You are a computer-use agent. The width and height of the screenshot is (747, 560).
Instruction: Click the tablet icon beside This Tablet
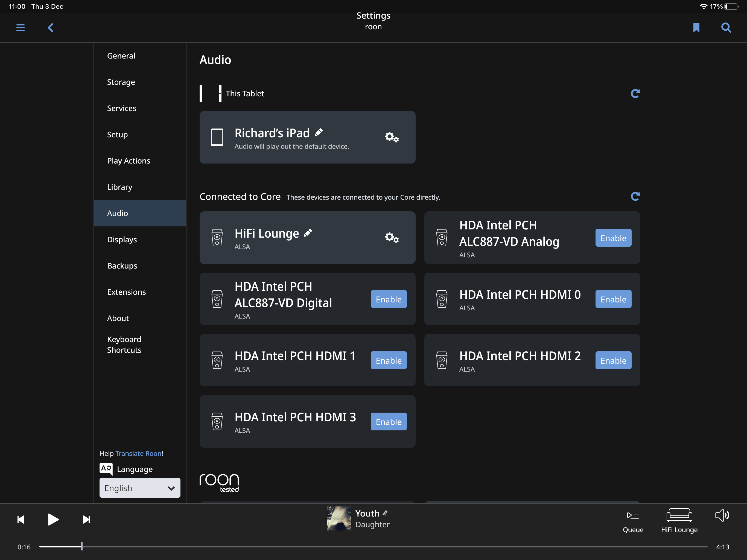[210, 94]
